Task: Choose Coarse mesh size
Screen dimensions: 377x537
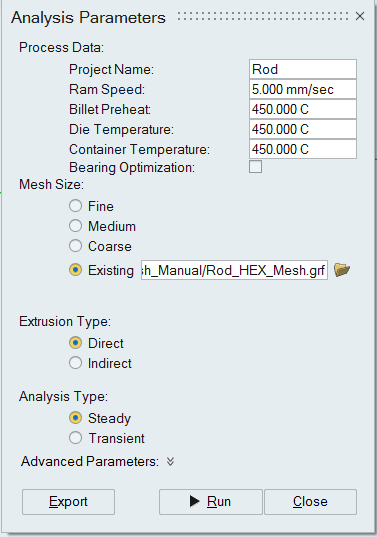Action: coord(75,246)
